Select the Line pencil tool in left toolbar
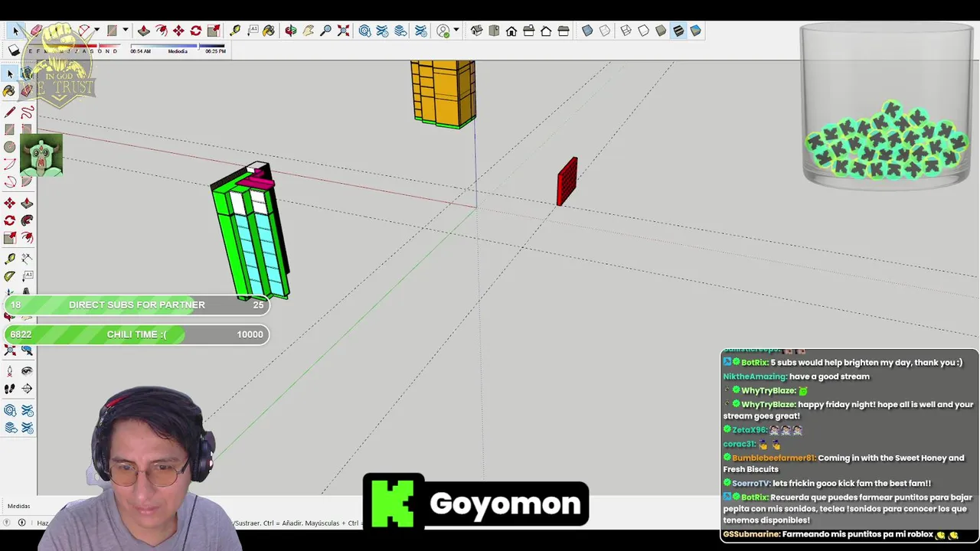This screenshot has height=551, width=980. click(x=9, y=112)
